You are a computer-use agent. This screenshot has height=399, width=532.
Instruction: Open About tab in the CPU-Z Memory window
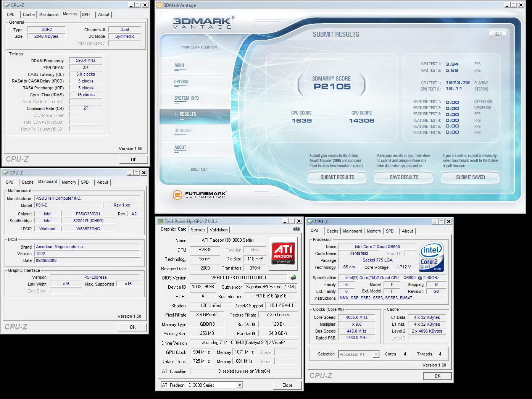coord(103,15)
